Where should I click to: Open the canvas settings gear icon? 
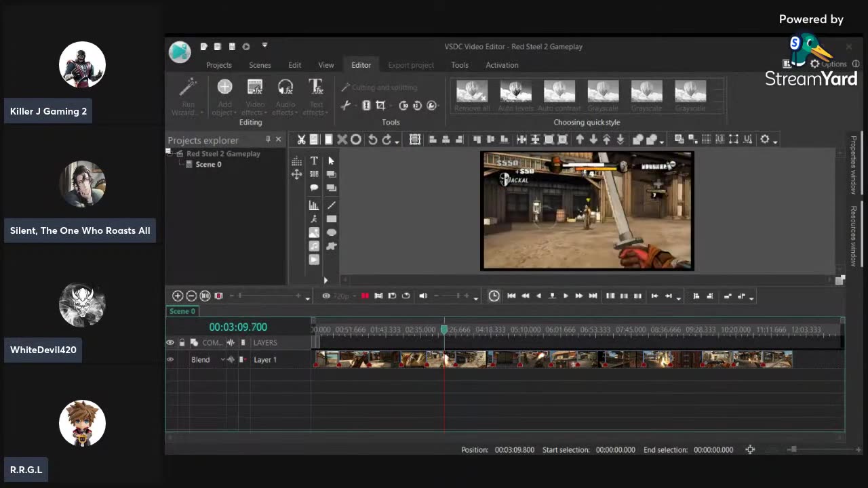(765, 140)
